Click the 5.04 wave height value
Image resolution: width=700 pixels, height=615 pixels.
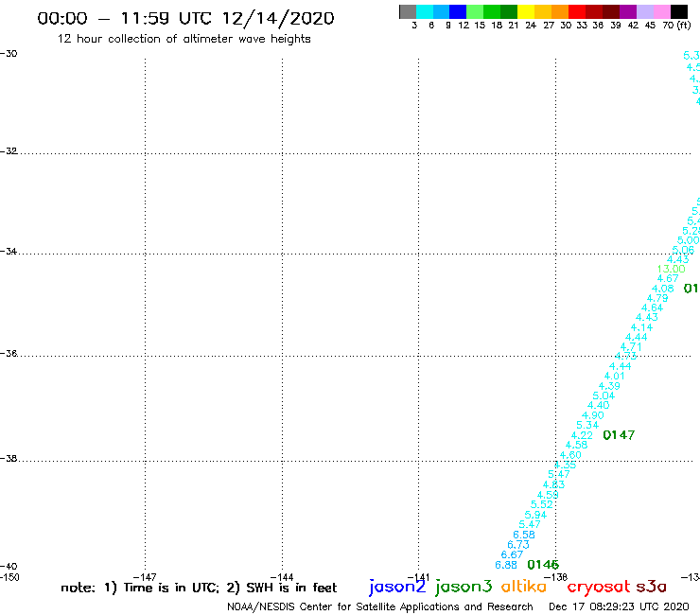604,395
